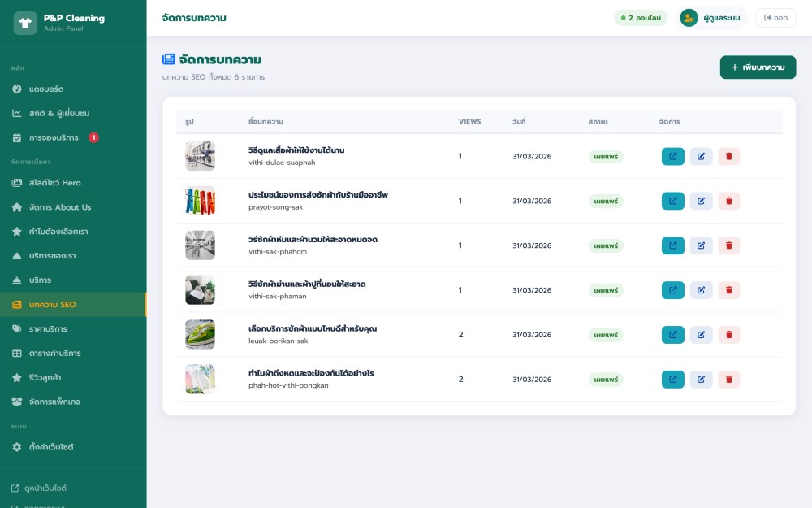The width and height of the screenshot is (812, 508).
Task: Open leuak-borikan-sak article external link icon
Action: point(673,334)
